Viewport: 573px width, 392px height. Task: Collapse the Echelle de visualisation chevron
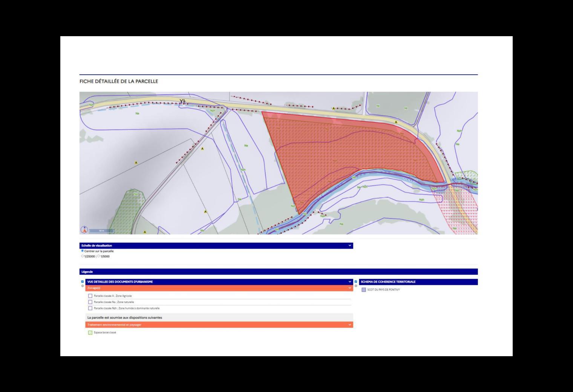[x=350, y=245]
